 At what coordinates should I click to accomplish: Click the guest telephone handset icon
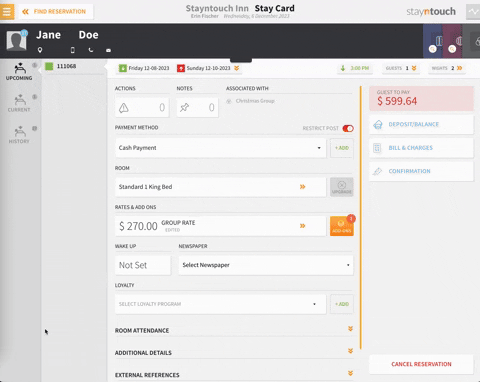click(91, 50)
